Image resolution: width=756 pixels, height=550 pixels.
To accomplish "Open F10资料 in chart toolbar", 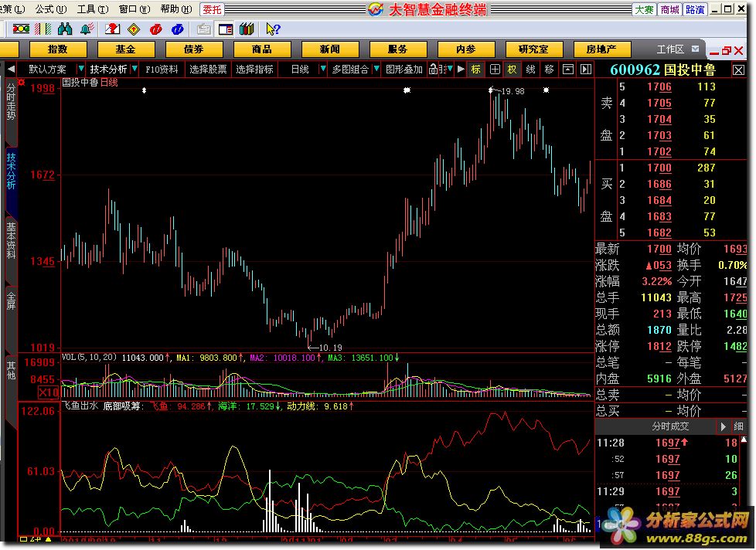I will (x=162, y=70).
